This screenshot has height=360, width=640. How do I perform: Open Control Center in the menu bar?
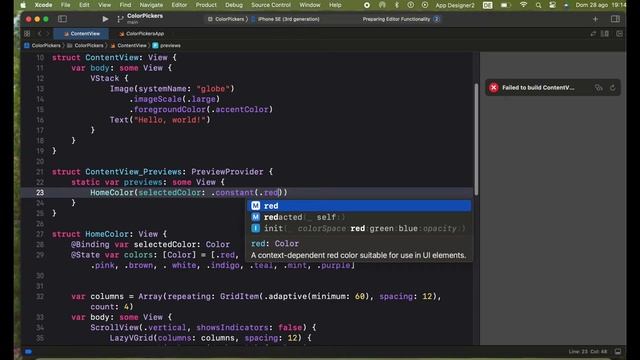point(552,5)
